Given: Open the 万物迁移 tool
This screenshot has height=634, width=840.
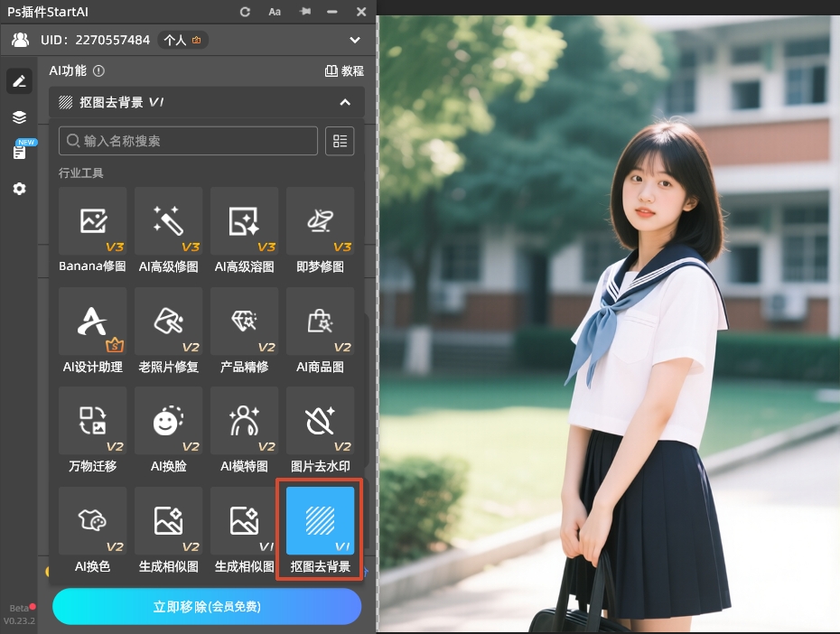Looking at the screenshot, I should click(x=92, y=429).
